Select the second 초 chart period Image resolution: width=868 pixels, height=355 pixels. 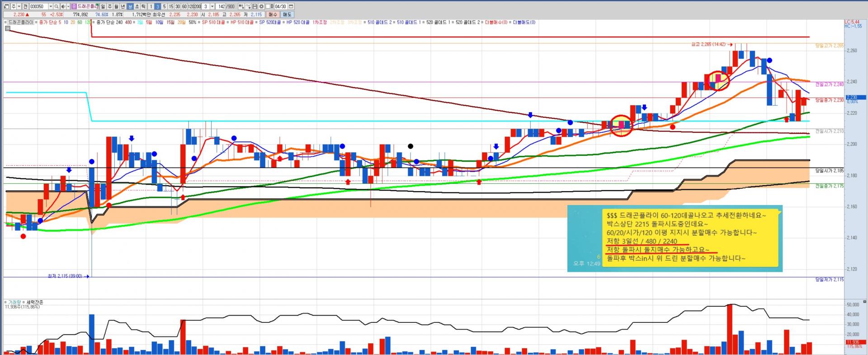[137, 7]
